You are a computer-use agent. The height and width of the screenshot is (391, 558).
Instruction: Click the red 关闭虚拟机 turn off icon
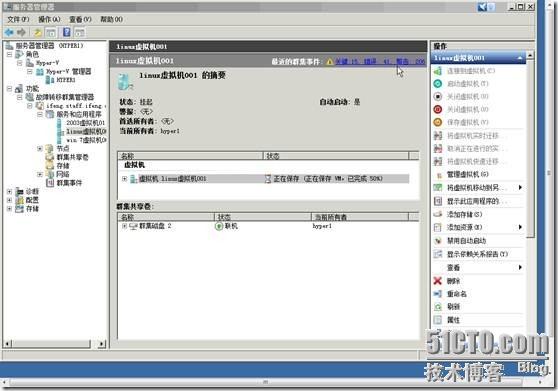tap(438, 109)
